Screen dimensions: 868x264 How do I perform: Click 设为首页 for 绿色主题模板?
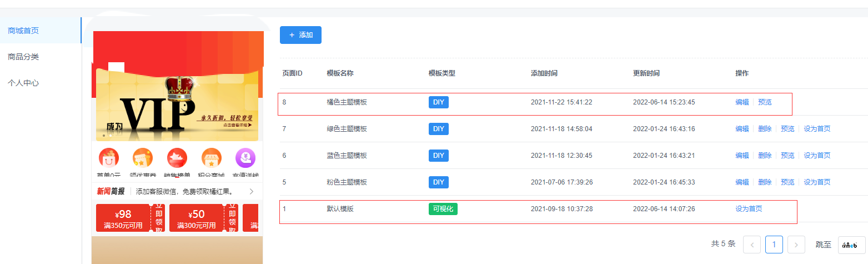click(x=817, y=129)
